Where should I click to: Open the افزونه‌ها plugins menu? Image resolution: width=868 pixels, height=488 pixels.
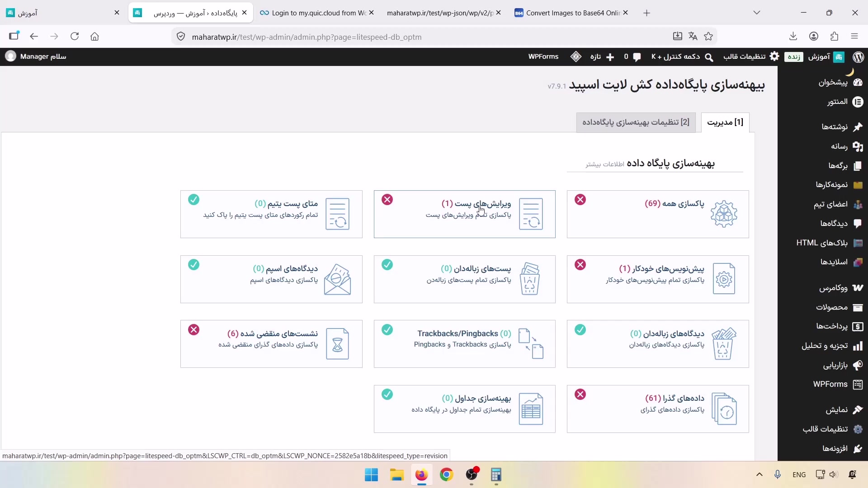[x=842, y=448]
